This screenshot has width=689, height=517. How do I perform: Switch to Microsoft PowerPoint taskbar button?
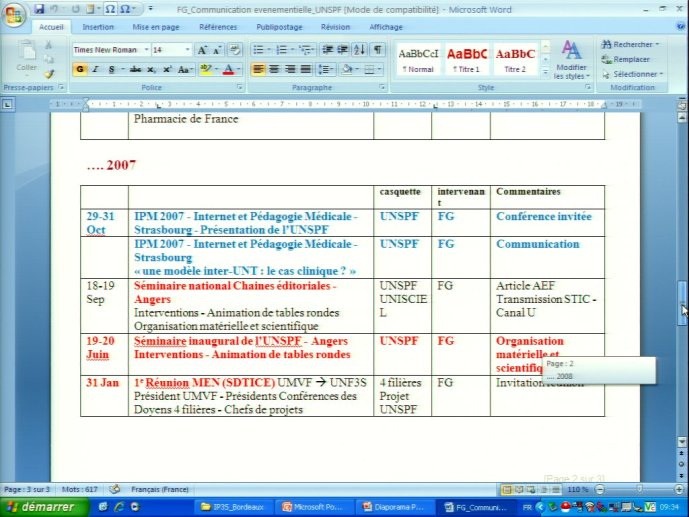pyautogui.click(x=313, y=507)
